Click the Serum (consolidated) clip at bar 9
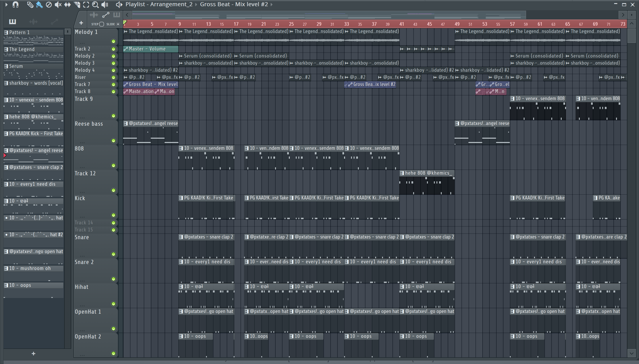Viewport: 639px width, 364px height. pos(206,56)
